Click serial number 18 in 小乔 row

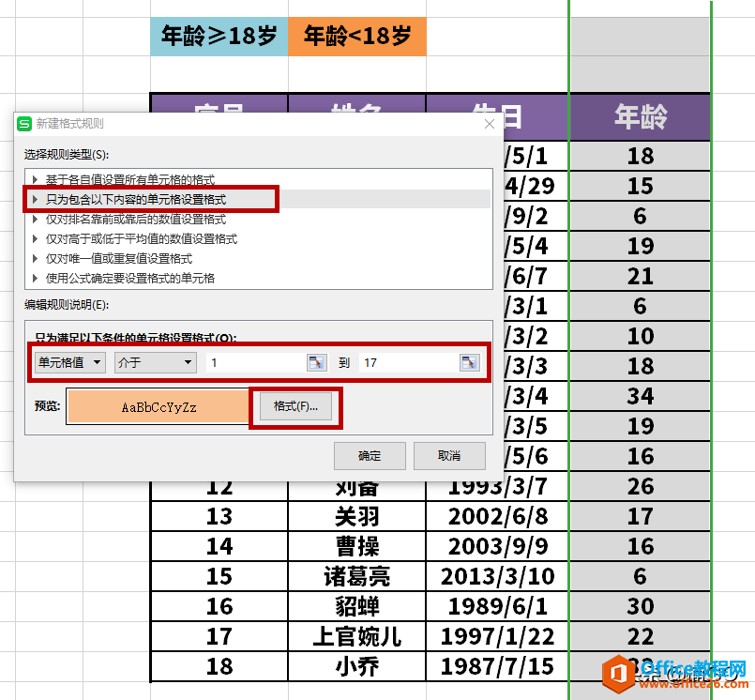pyautogui.click(x=219, y=667)
